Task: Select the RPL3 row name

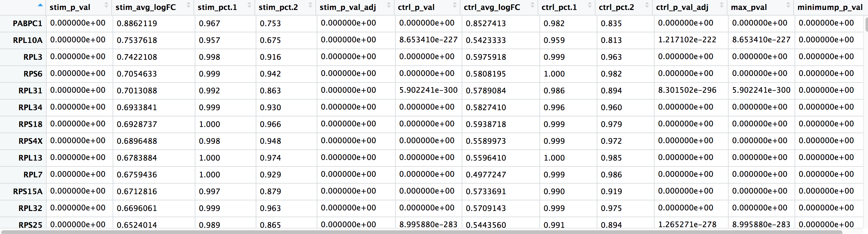Action: [x=33, y=57]
